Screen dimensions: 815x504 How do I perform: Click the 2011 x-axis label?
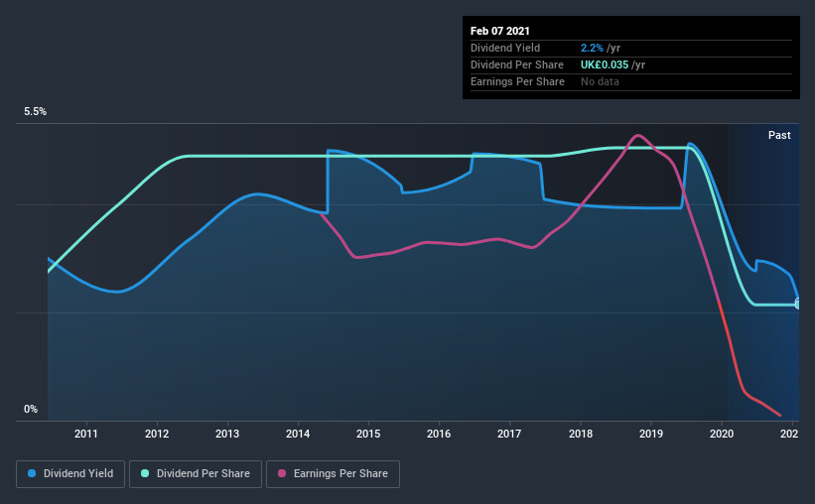pos(86,434)
